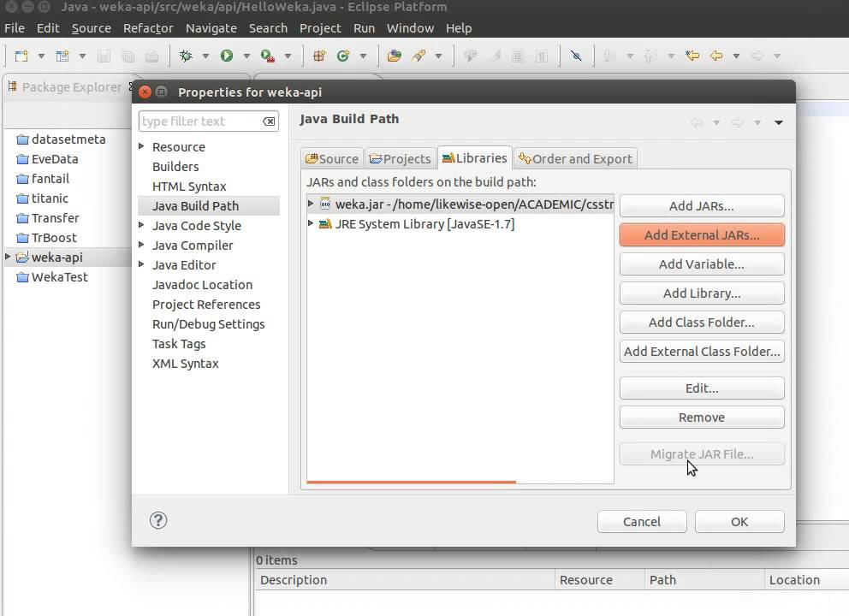Click the horizontal scrollbar under the JARs list
This screenshot has height=616, width=849.
point(411,481)
